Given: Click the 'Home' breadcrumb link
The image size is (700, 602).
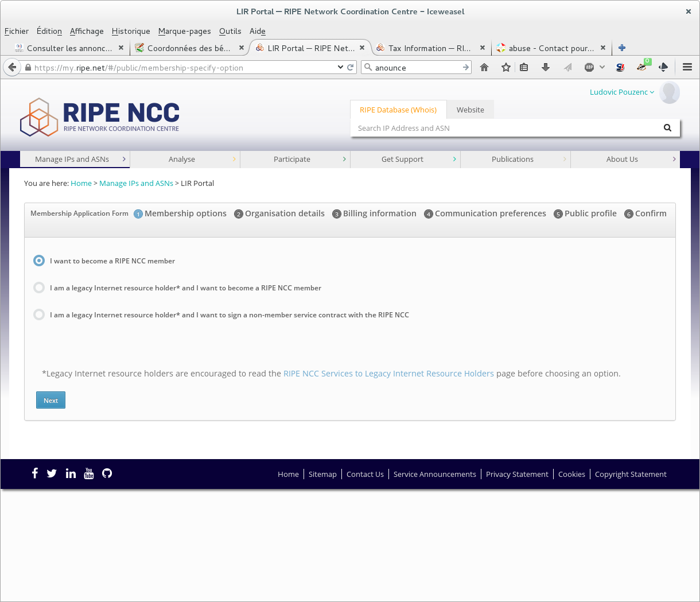Looking at the screenshot, I should pos(81,183).
